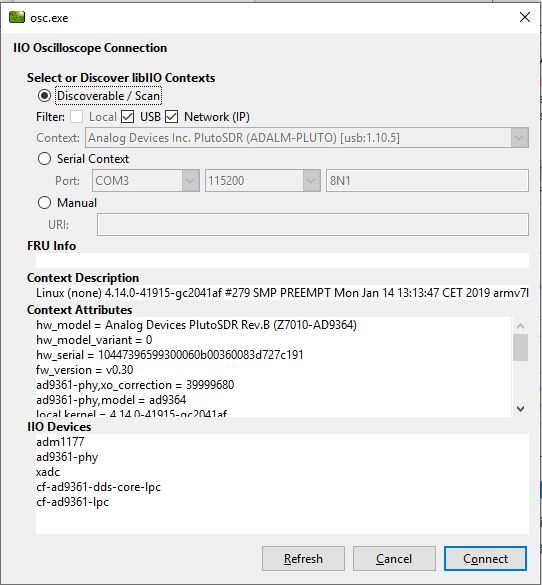The image size is (542, 585).
Task: Click the Context Attributes scrollbar thumb
Action: [x=520, y=347]
